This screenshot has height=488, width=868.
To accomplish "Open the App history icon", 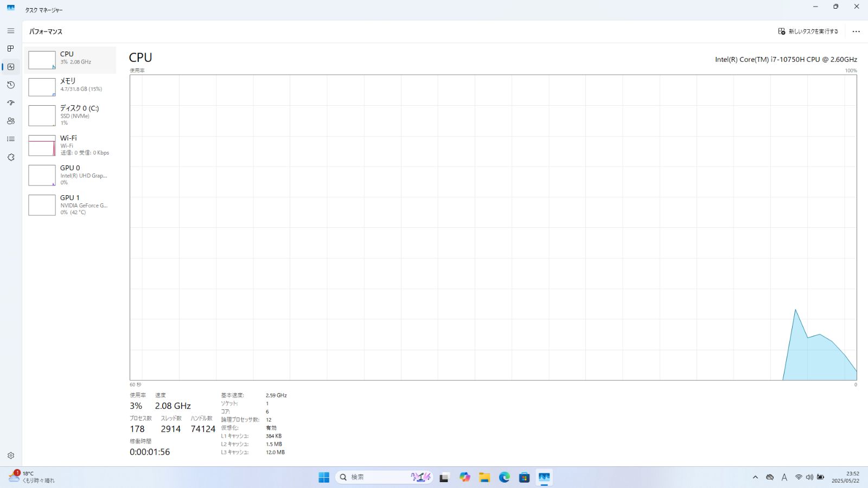I will tap(11, 85).
